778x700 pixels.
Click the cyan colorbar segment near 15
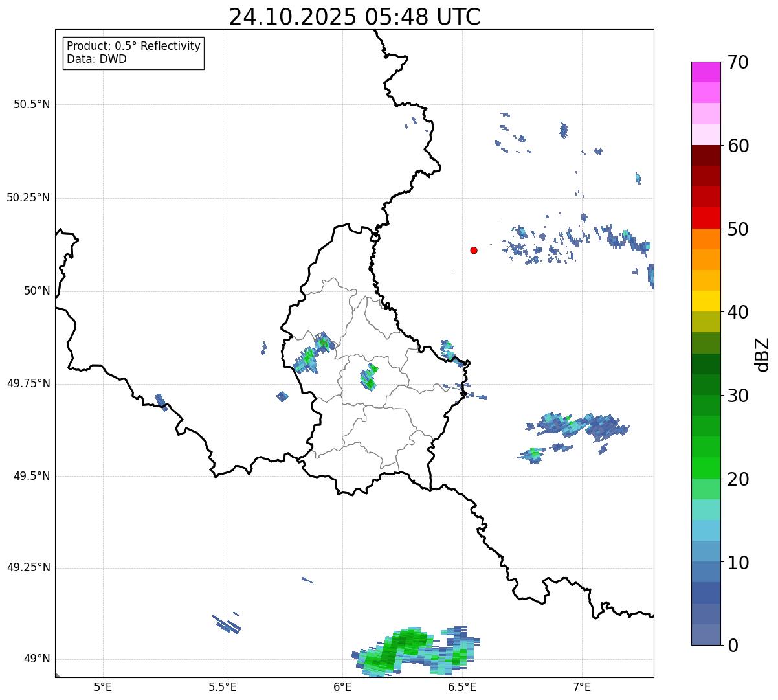[x=706, y=530]
